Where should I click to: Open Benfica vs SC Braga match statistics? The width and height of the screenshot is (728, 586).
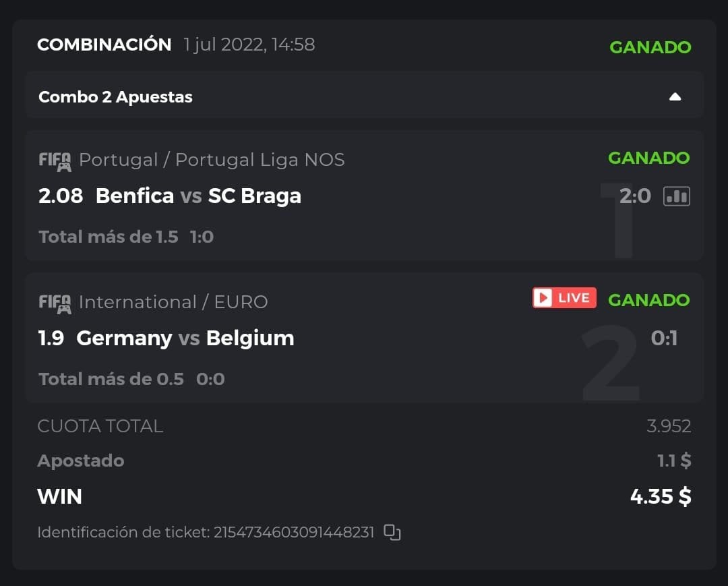pyautogui.click(x=677, y=196)
